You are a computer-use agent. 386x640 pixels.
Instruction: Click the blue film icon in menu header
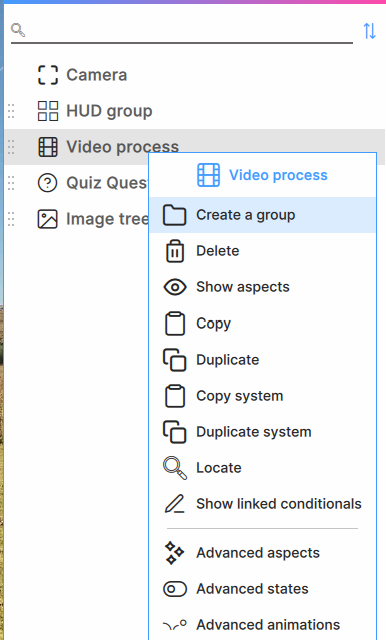(x=209, y=175)
